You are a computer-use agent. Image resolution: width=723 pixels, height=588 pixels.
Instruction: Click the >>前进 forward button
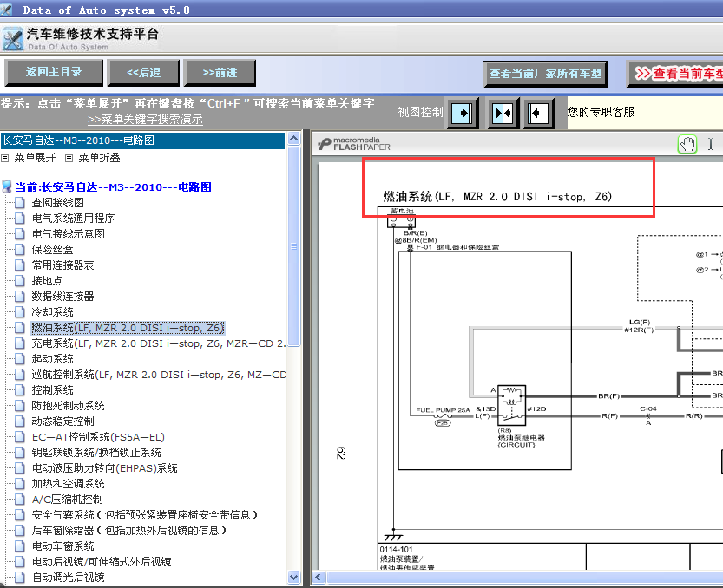(x=220, y=72)
